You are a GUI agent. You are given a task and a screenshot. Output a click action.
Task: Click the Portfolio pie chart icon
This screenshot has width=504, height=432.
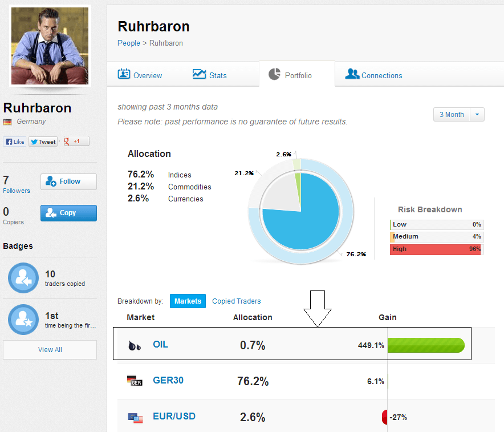pyautogui.click(x=275, y=74)
